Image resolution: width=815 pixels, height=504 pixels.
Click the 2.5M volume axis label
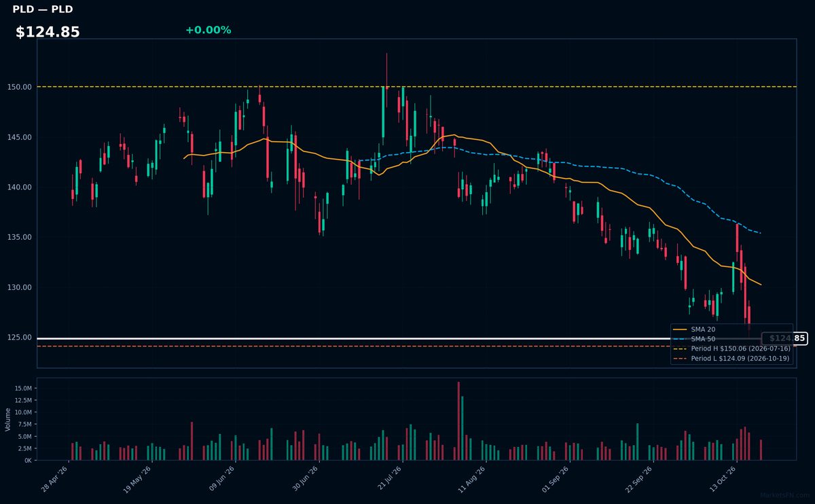[x=24, y=448]
